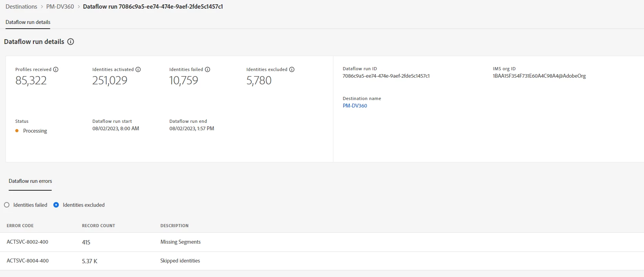Click the Identities failed info icon
Viewport: 644px width, 277px height.
[207, 69]
